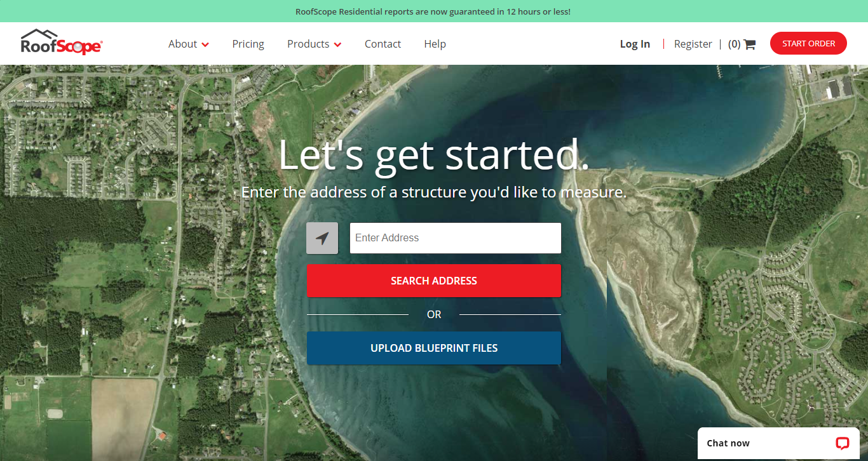Click Upload Blueprint Files button
The image size is (868, 461).
click(x=434, y=348)
